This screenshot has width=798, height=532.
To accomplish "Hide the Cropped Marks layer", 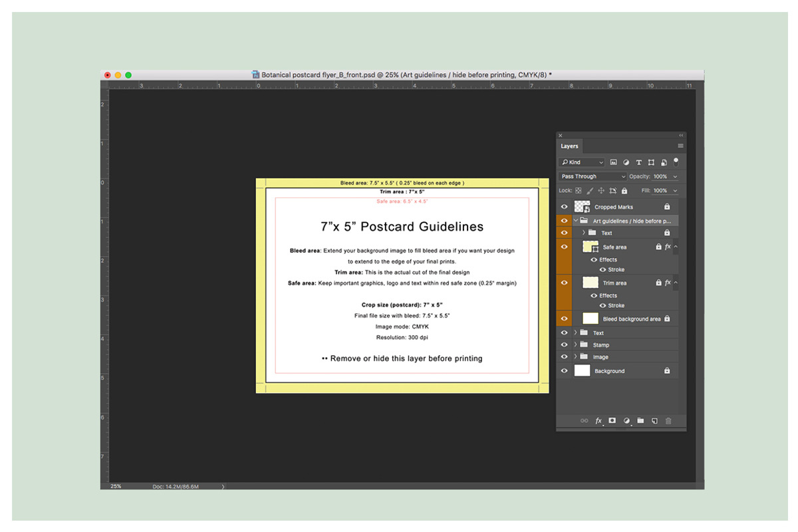I will pyautogui.click(x=564, y=207).
